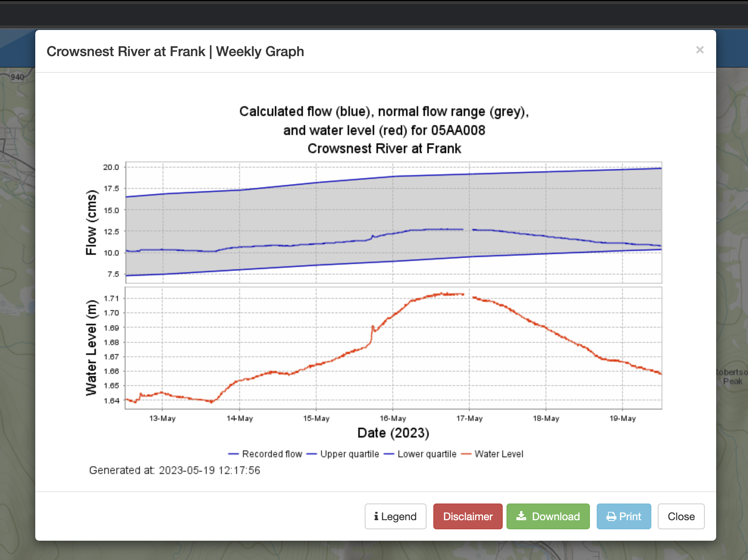
Task: Click the '940' label on background map
Action: click(17, 77)
